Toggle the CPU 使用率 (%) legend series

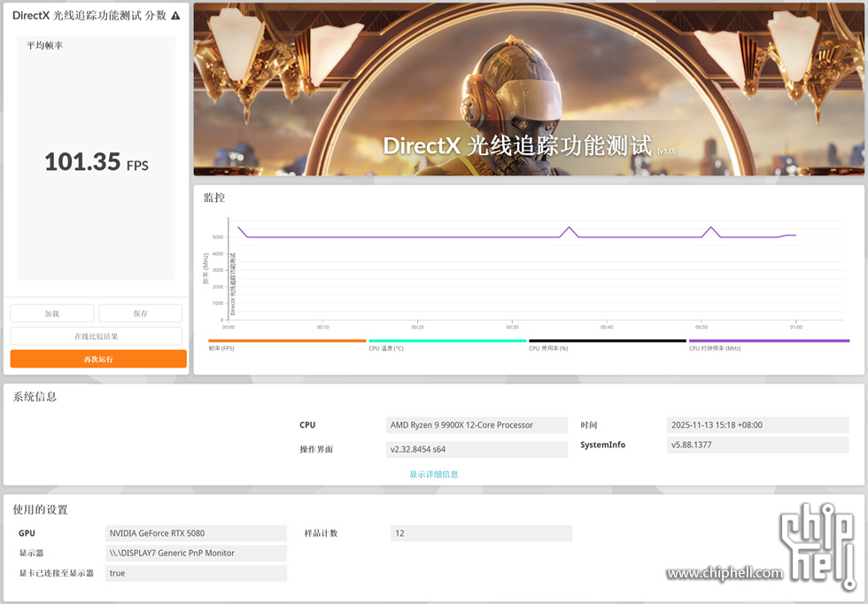[x=607, y=345]
